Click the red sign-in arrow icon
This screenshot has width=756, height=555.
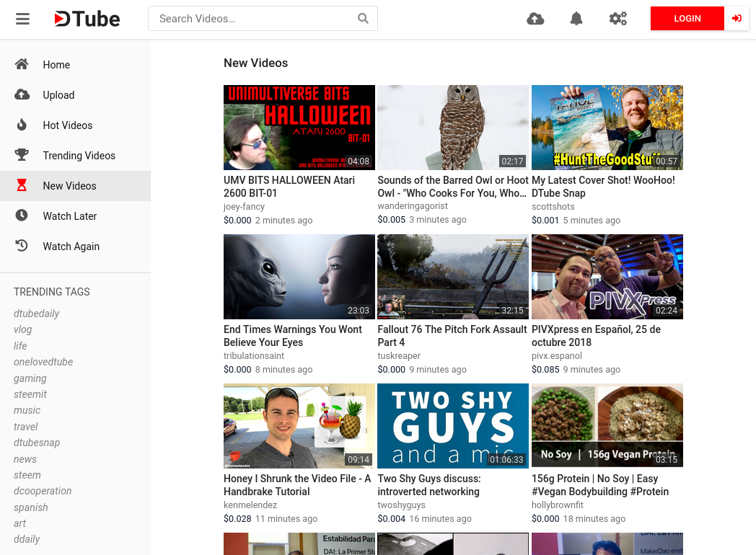point(737,18)
